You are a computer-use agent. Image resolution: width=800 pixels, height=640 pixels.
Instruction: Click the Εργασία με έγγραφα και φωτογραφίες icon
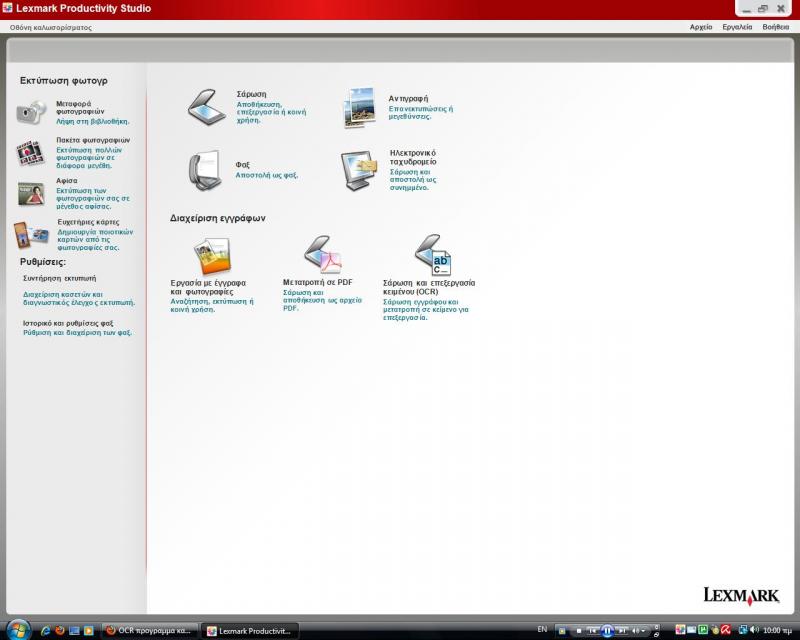[x=212, y=256]
